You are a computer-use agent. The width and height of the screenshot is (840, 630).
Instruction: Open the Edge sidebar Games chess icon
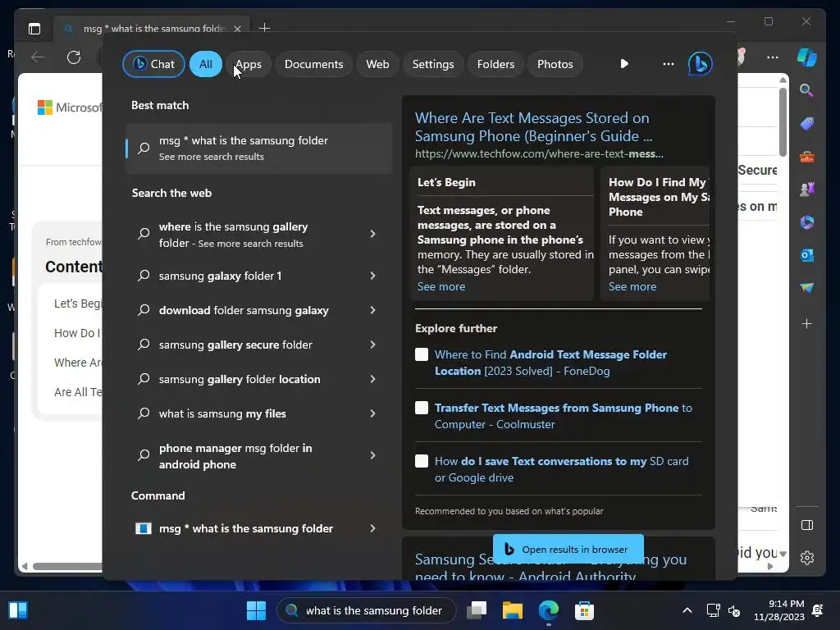click(x=807, y=189)
